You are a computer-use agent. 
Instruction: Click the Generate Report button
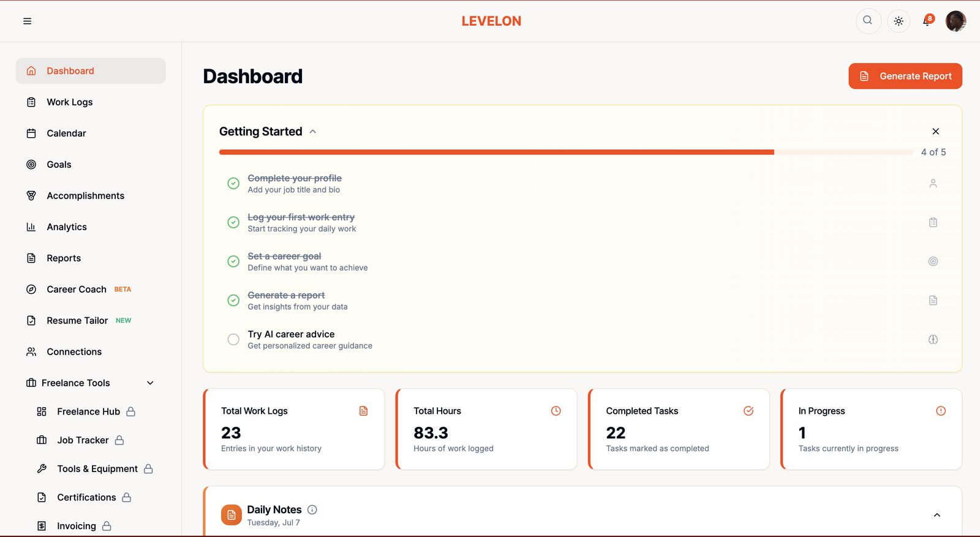[x=905, y=76]
